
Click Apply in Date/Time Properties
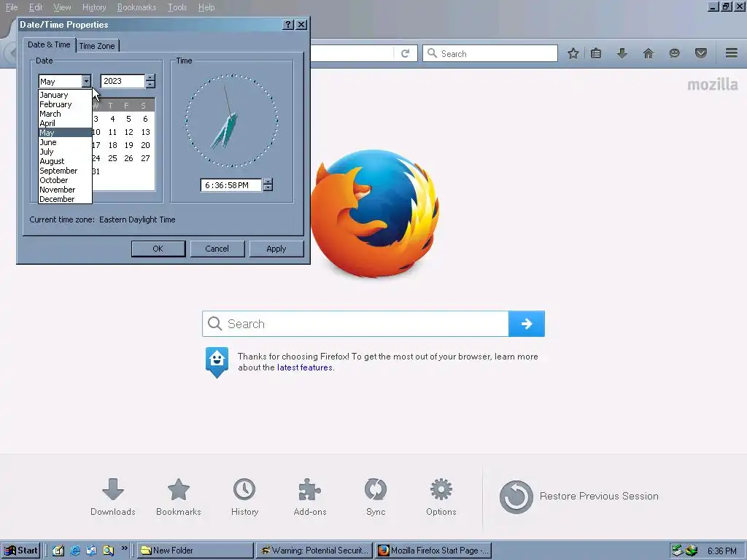[x=276, y=249]
